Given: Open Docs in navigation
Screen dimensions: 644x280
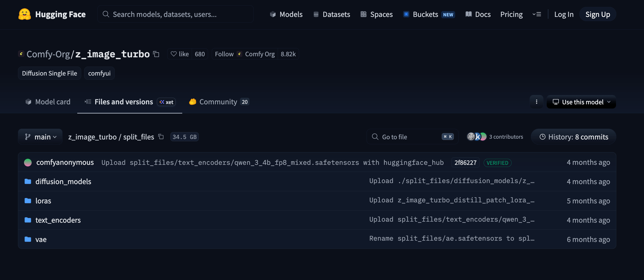Looking at the screenshot, I should pyautogui.click(x=478, y=14).
